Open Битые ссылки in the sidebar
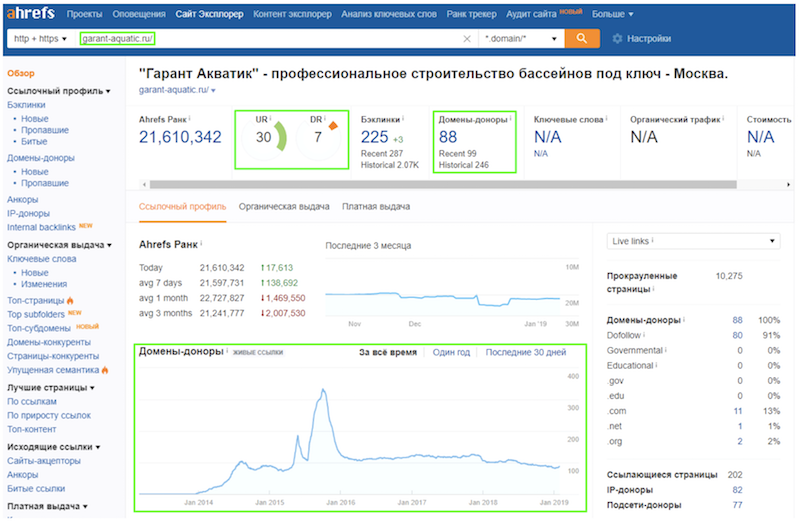Viewport: 800px width, 529px height. pyautogui.click(x=36, y=489)
